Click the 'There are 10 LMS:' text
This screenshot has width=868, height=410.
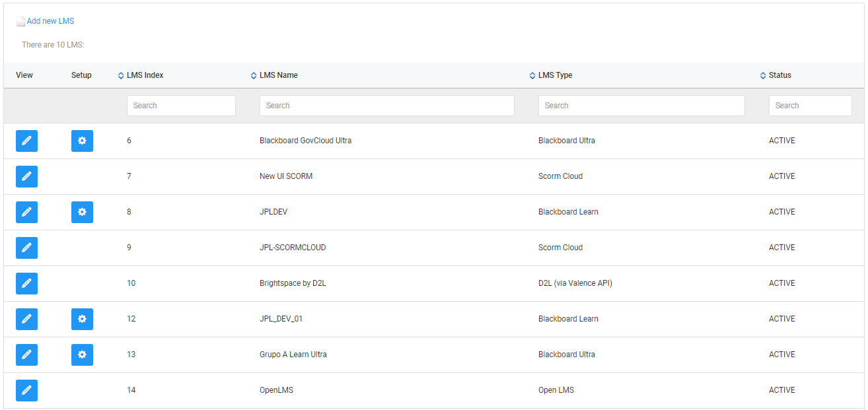pos(53,45)
